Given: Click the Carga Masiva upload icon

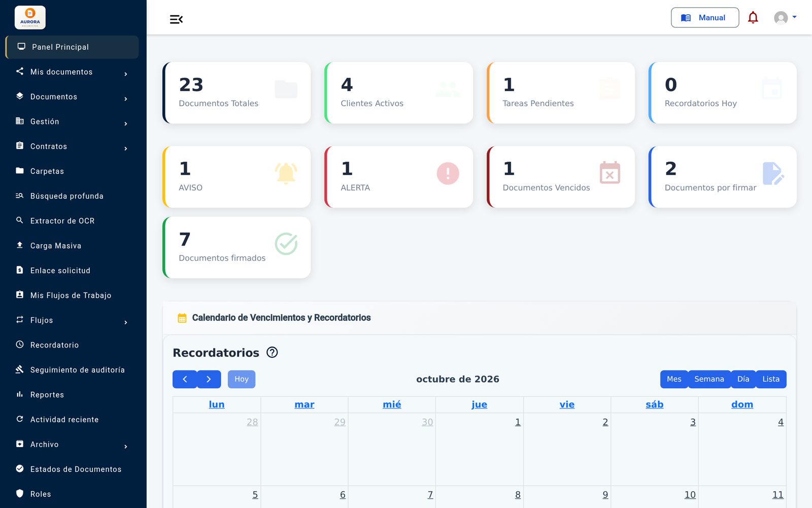Looking at the screenshot, I should [20, 245].
